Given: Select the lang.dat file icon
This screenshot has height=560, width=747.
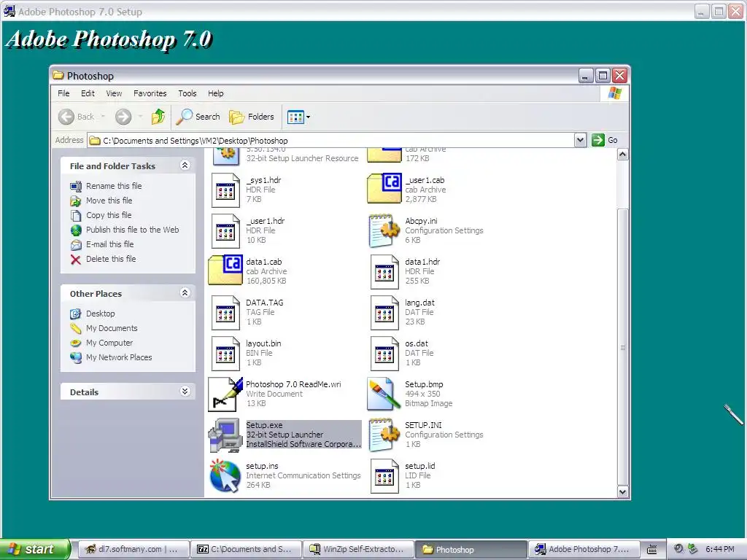Looking at the screenshot, I should (x=384, y=313).
